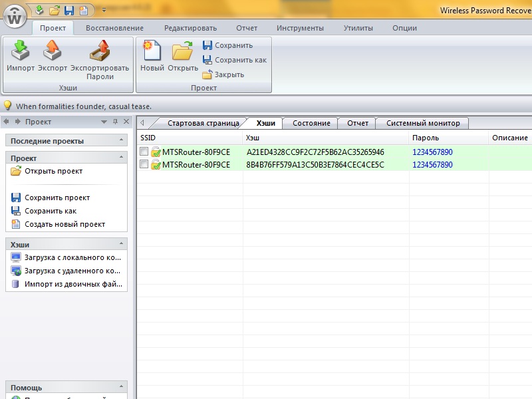The image size is (532, 399).
Task: Check the second MTSRouter-80F9CE row checkbox
Action: 144,164
